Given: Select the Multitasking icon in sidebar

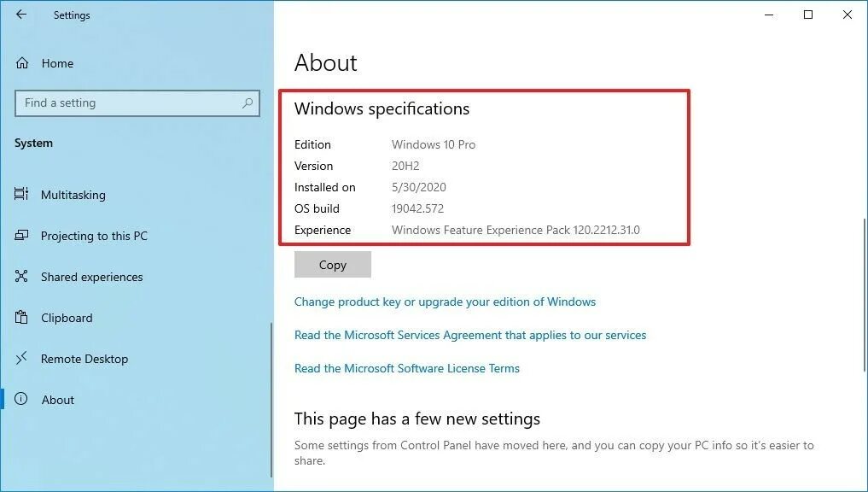Looking at the screenshot, I should [21, 194].
